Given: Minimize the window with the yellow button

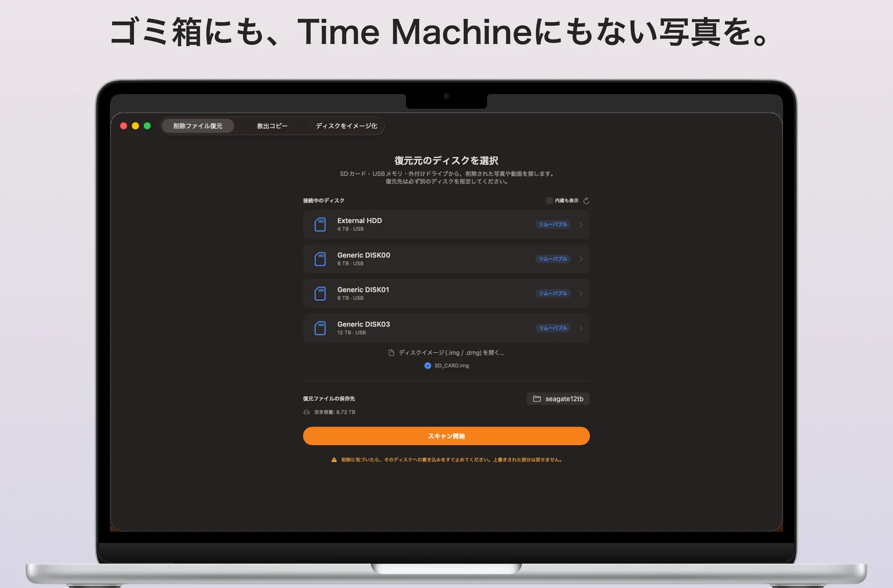Looking at the screenshot, I should (x=135, y=126).
